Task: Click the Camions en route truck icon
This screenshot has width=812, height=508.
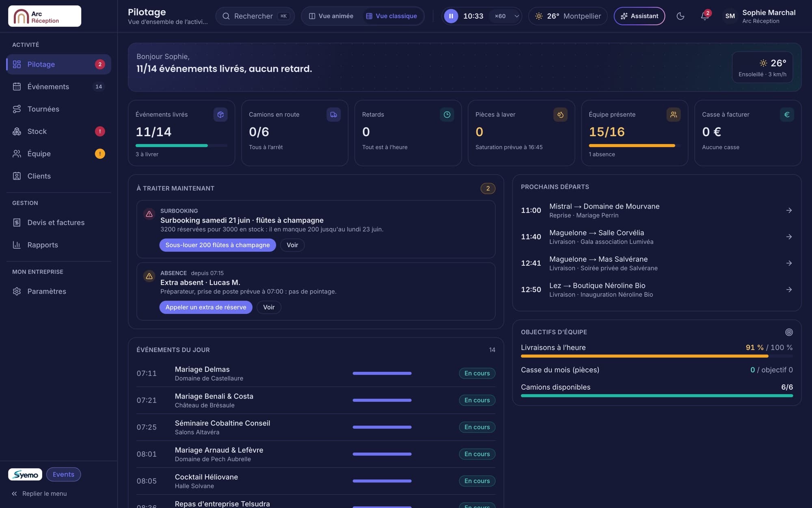Action: tap(334, 115)
